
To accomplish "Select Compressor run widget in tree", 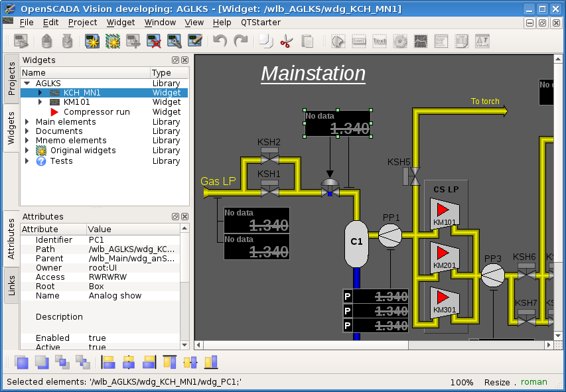I will click(x=97, y=112).
